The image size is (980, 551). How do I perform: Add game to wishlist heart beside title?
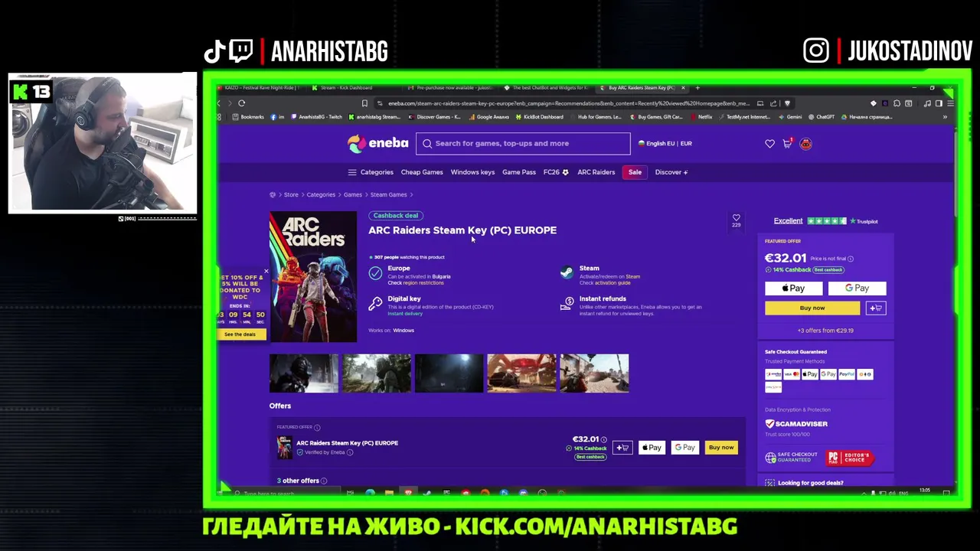[x=736, y=218]
